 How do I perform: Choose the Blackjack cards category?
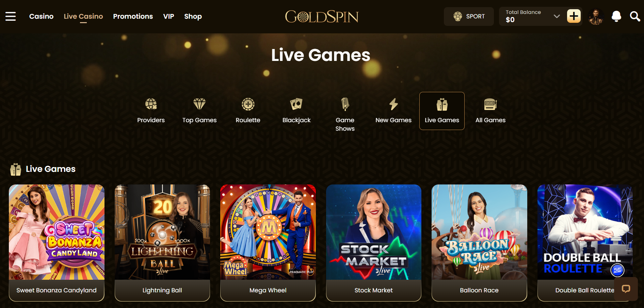296,111
